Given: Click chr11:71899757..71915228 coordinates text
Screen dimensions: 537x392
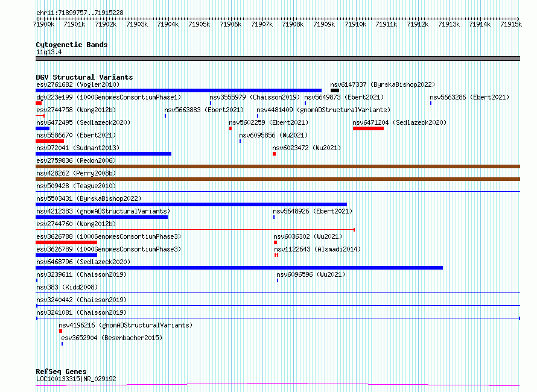Looking at the screenshot, I should [80, 13].
